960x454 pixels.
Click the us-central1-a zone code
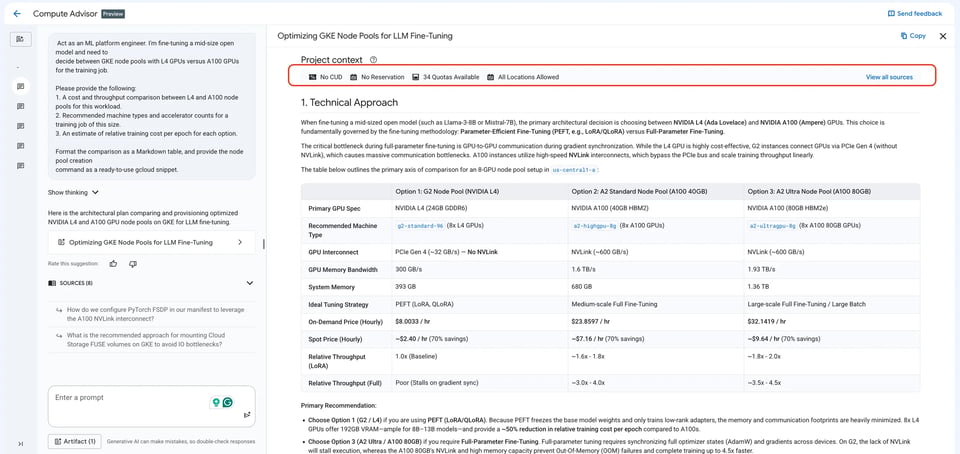click(575, 169)
